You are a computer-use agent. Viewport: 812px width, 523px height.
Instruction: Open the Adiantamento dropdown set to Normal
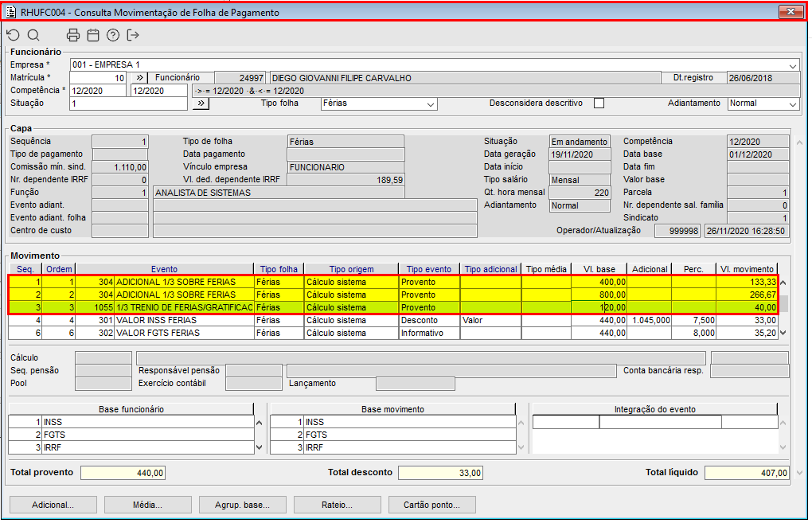793,104
